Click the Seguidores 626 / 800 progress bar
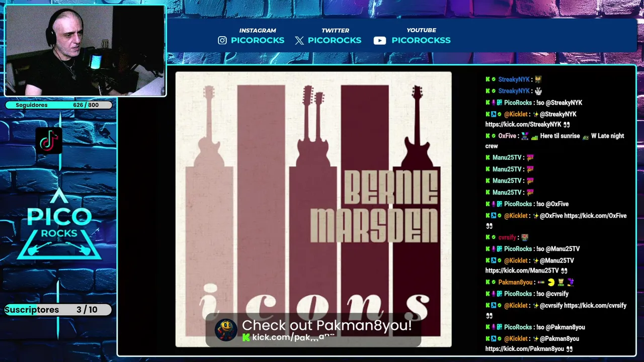644x362 pixels. (58, 105)
